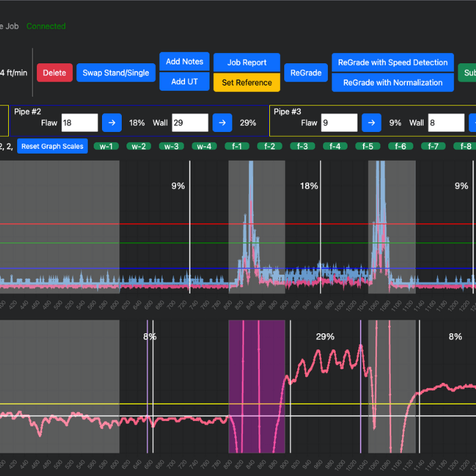The image size is (476, 476).
Task: Toggle the f-6 channel pill
Action: [401, 146]
